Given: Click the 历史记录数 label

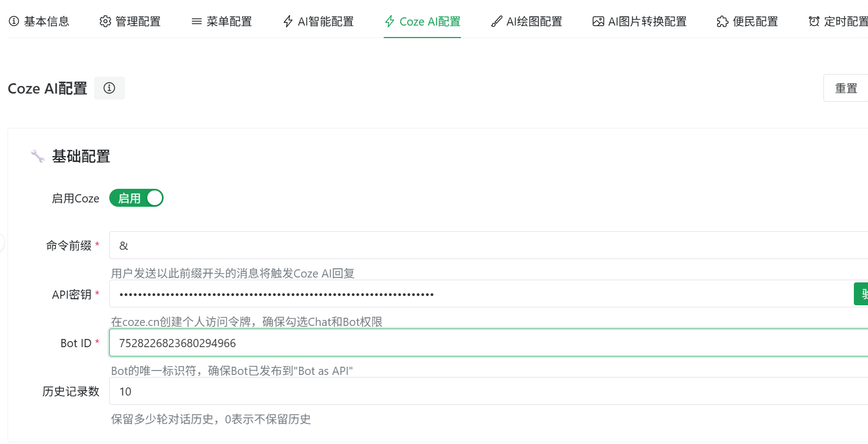Looking at the screenshot, I should pos(71,391).
